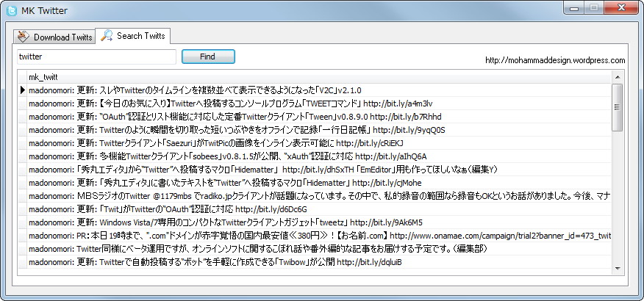This screenshot has height=301, width=644.
Task: Select the row with http://bit.ly/9yqQ0S
Action: tap(319, 130)
